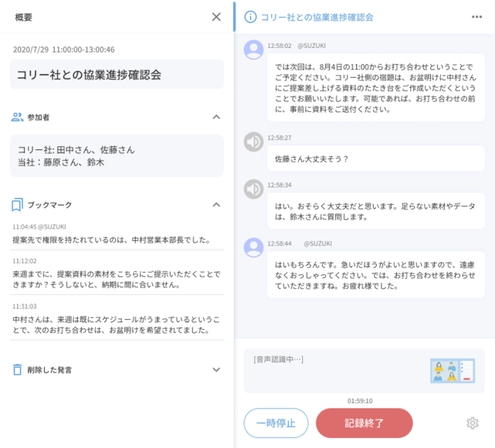Open the video meeting thumbnail

click(x=452, y=370)
